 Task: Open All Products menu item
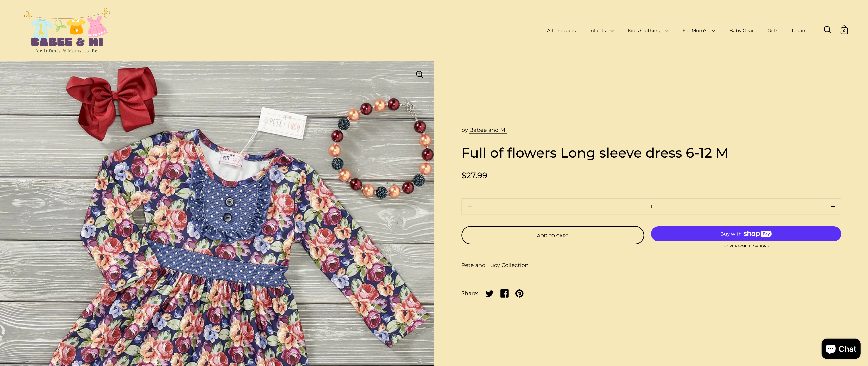tap(561, 31)
